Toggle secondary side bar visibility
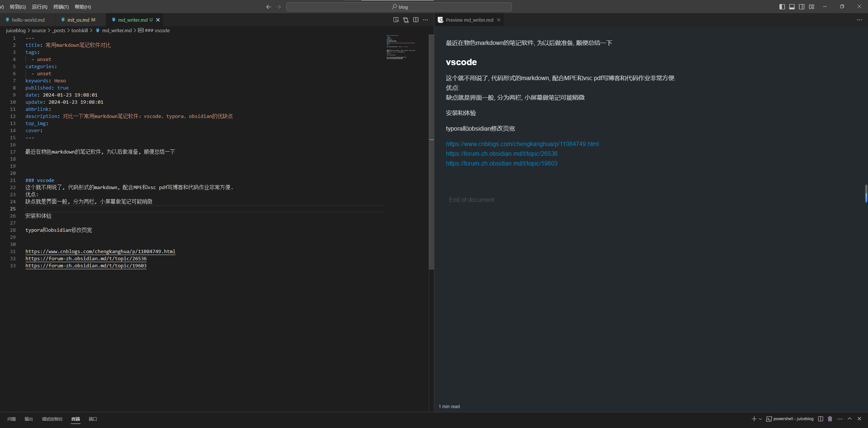 coord(802,7)
